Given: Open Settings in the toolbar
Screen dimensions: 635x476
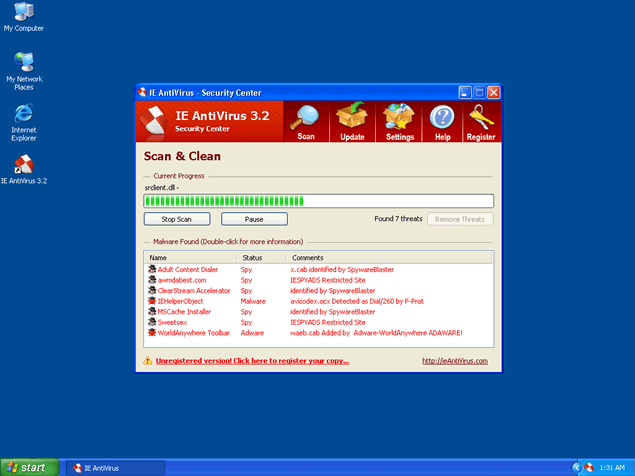Looking at the screenshot, I should point(399,119).
